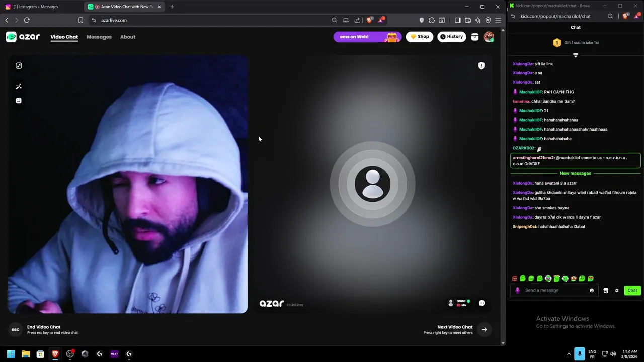Open the emoji picker in chat input
This screenshot has height=362, width=644.
[592, 290]
